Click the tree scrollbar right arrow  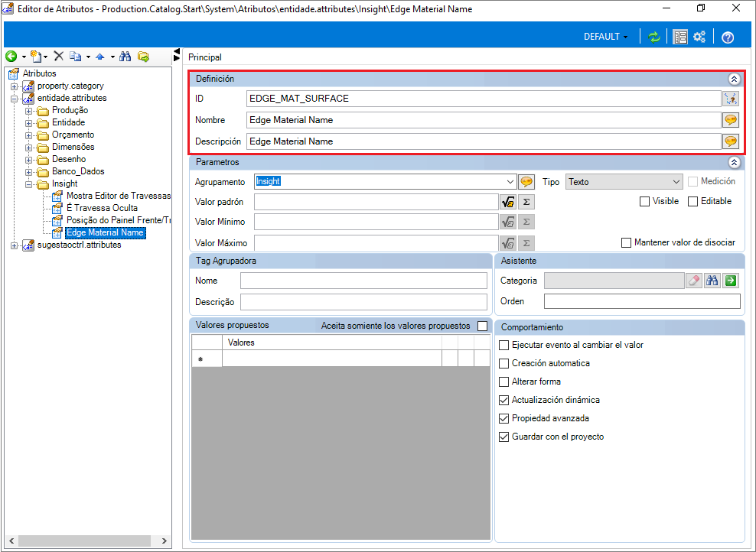point(164,541)
